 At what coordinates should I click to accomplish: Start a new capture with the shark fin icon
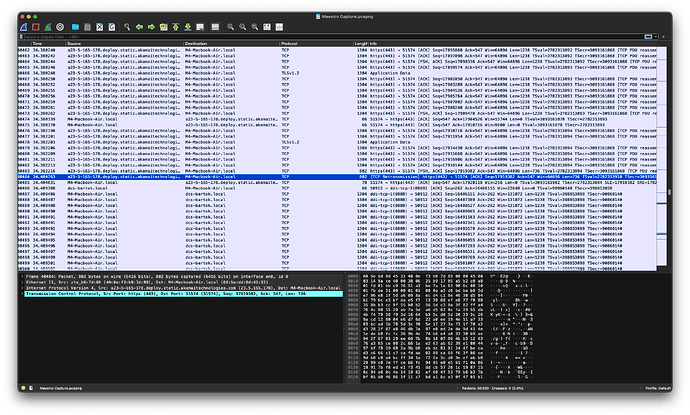coord(24,27)
